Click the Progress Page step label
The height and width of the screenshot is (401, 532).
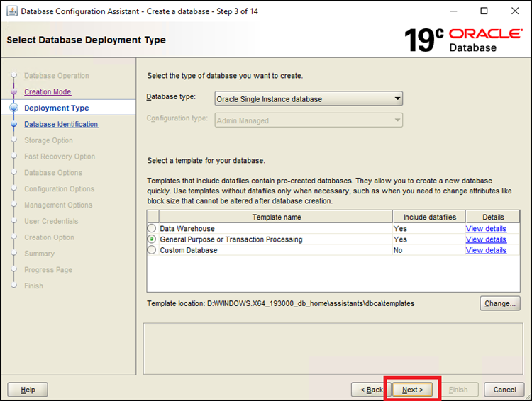click(x=48, y=270)
